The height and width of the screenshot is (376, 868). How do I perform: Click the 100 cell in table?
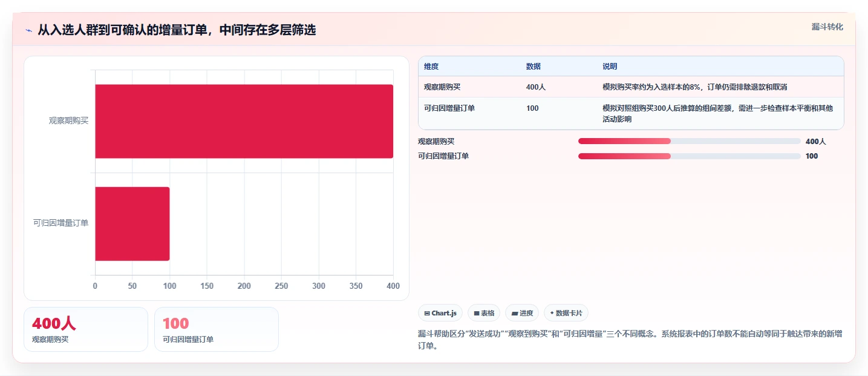[x=532, y=108]
